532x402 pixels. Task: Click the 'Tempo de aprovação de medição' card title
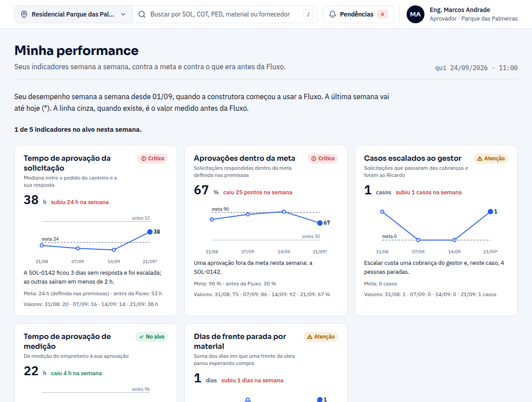[x=67, y=341]
